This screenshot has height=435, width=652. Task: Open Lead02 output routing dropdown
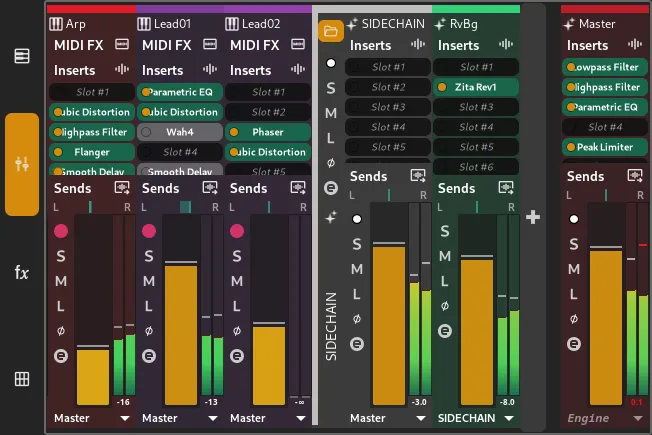point(268,418)
